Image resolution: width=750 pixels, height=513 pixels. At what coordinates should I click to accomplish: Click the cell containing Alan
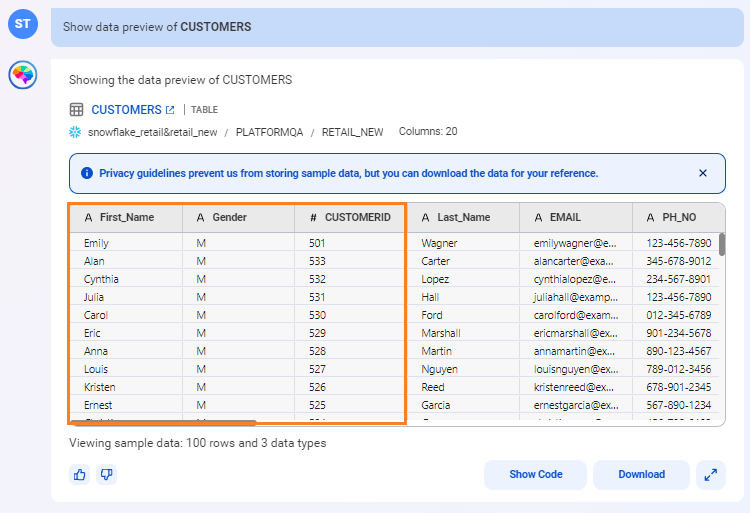pos(126,261)
